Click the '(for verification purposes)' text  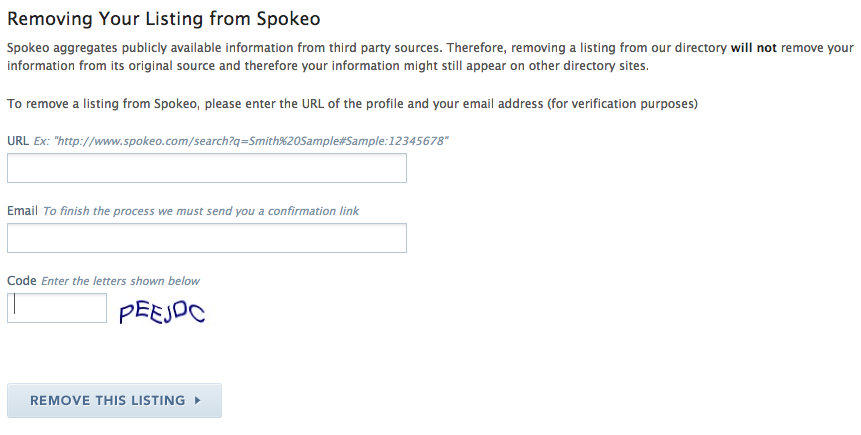(622, 104)
